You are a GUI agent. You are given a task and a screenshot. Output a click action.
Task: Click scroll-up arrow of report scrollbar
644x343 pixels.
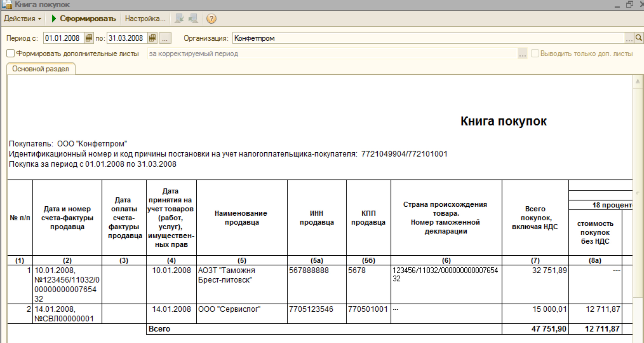point(638,81)
